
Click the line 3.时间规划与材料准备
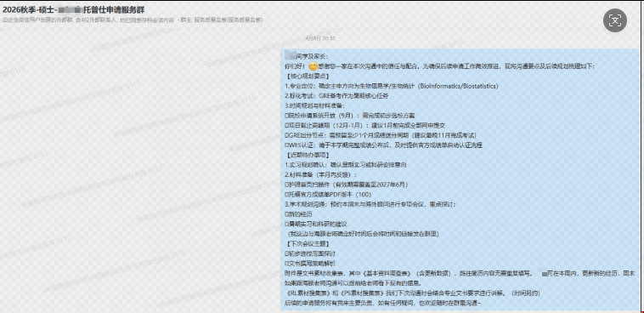coord(315,105)
